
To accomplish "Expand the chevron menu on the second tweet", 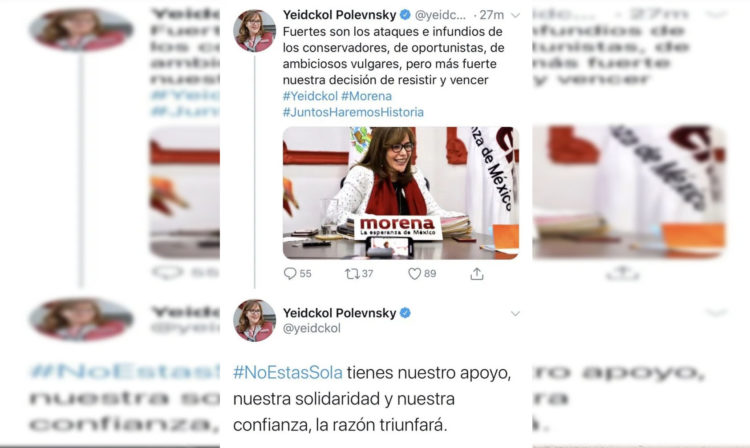I will (x=515, y=314).
